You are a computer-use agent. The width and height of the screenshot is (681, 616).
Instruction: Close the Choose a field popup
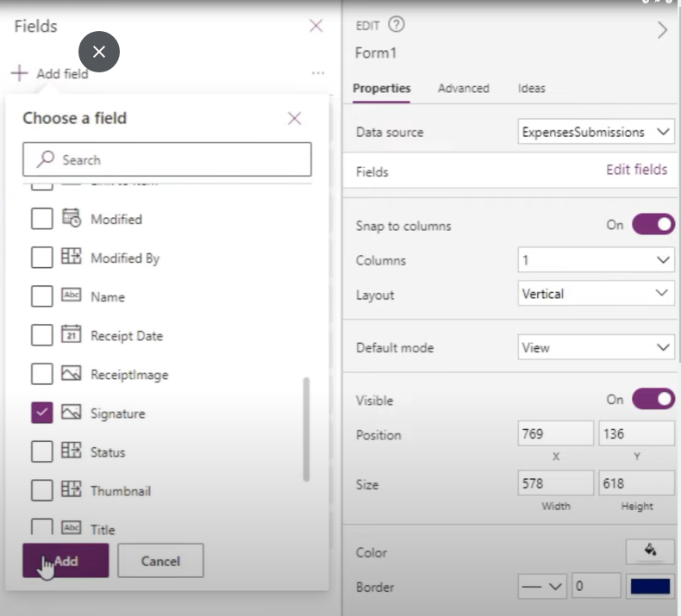[294, 118]
